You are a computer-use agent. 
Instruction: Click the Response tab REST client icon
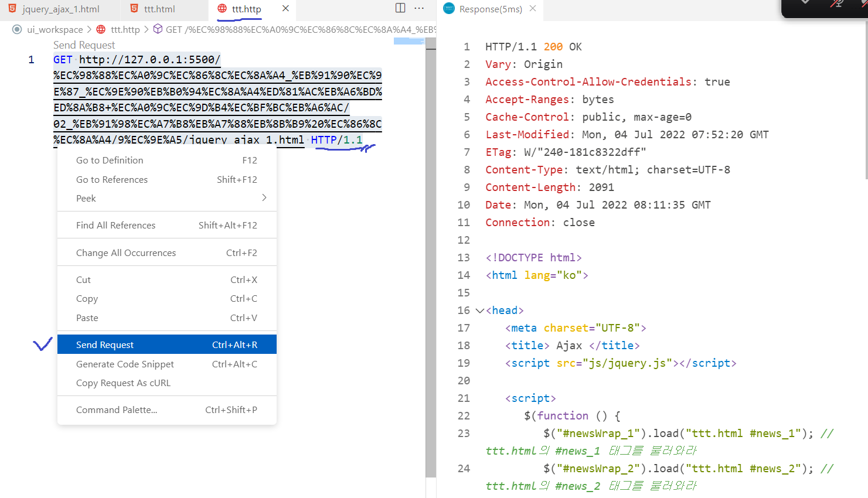pyautogui.click(x=449, y=8)
